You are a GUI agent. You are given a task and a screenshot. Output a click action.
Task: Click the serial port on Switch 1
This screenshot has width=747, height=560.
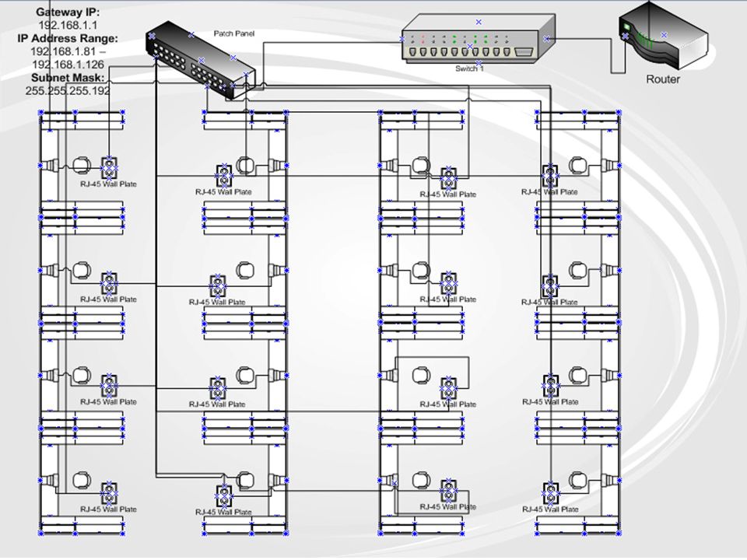tap(524, 52)
